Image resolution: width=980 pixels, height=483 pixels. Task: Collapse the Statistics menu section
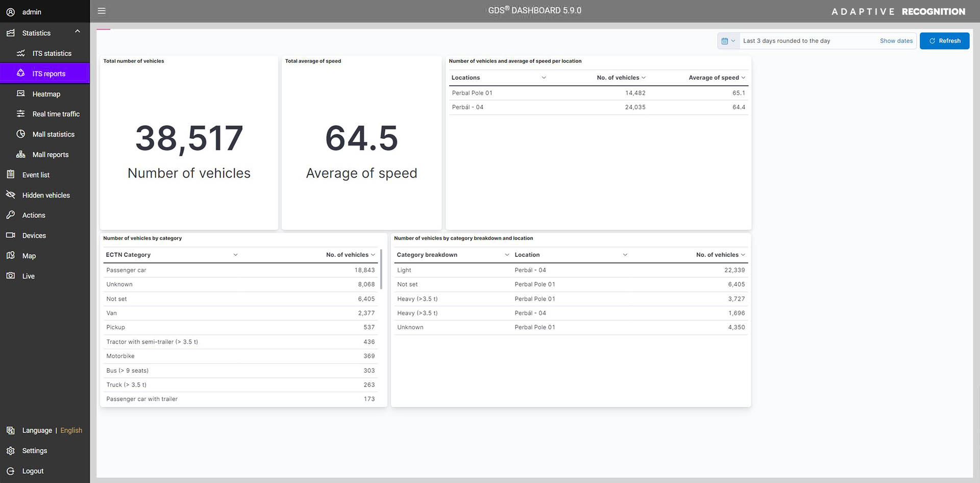coord(78,32)
